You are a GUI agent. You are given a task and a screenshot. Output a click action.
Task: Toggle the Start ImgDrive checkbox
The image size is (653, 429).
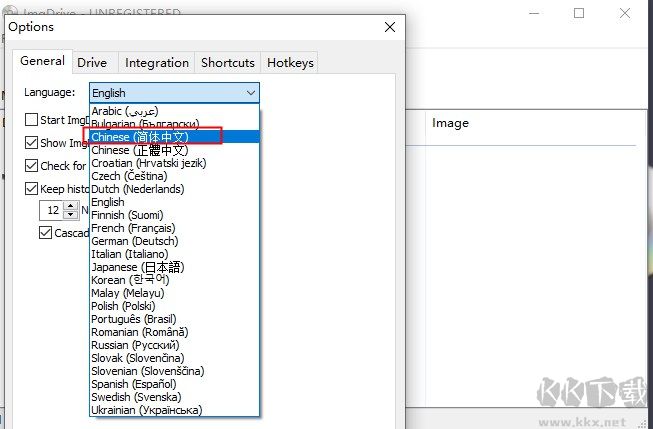click(32, 120)
